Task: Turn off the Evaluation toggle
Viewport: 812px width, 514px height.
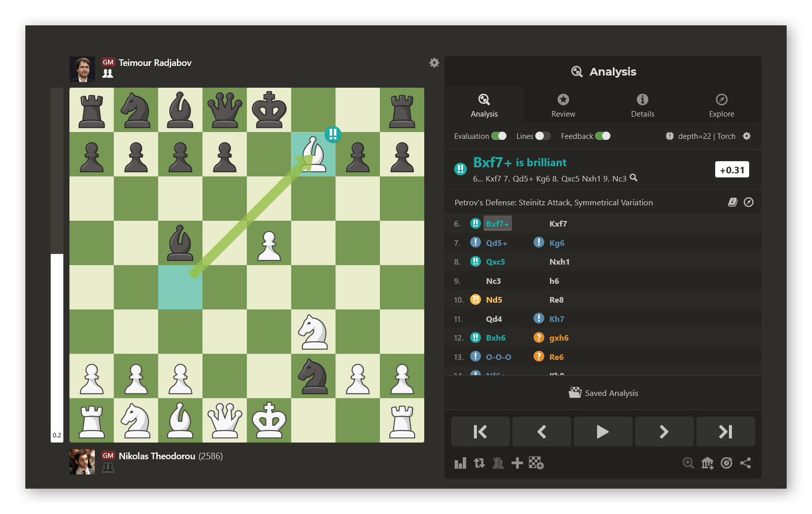Action: (499, 136)
